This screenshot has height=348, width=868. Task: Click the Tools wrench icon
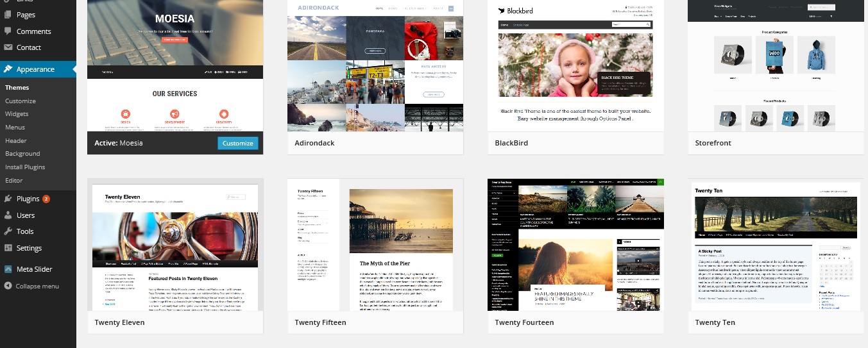(x=8, y=231)
